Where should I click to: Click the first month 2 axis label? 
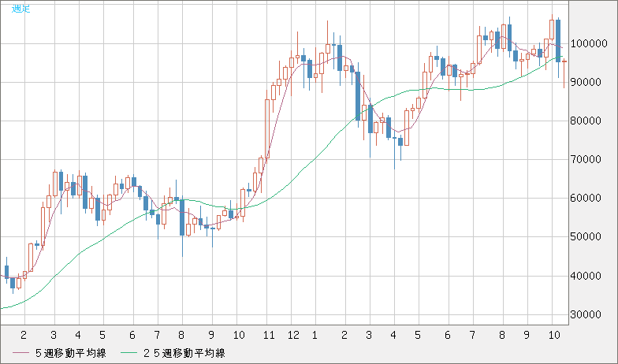click(x=24, y=334)
